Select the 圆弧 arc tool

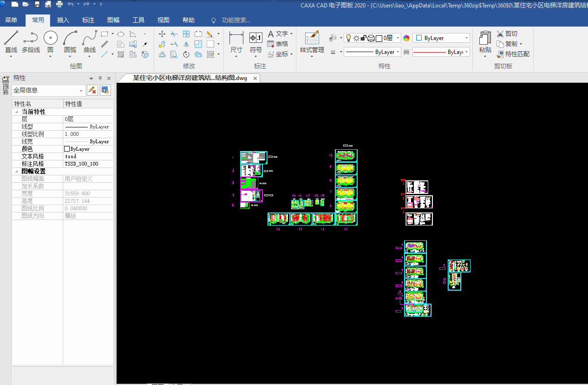pyautogui.click(x=70, y=42)
